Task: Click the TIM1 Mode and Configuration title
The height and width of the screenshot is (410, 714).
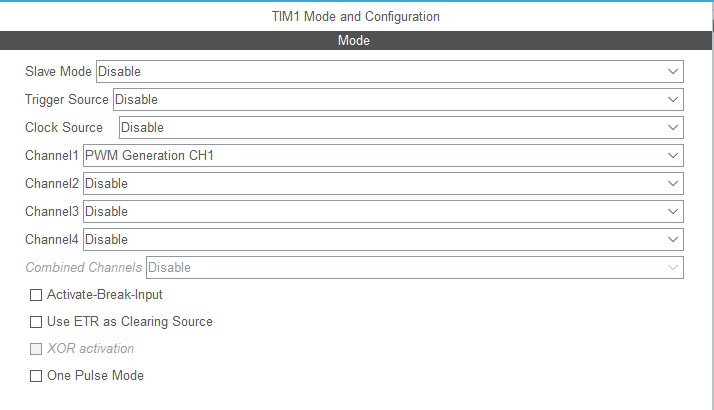Action: click(x=356, y=16)
